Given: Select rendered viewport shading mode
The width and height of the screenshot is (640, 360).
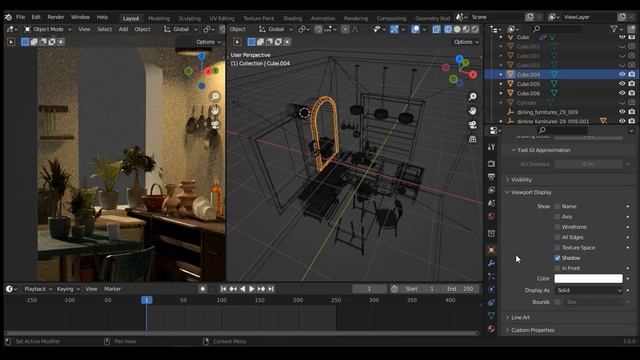Looking at the screenshot, I should coord(475,29).
